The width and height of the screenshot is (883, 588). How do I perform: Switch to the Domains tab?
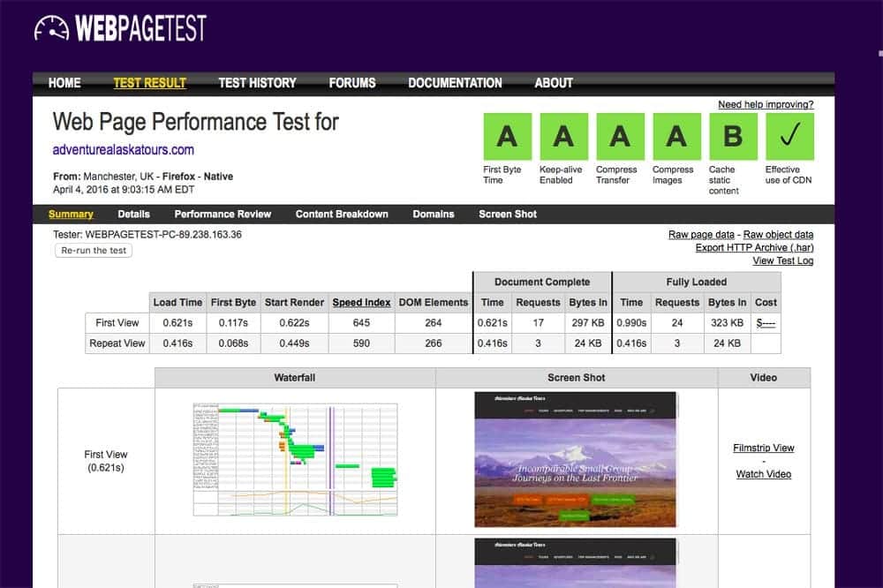(434, 214)
